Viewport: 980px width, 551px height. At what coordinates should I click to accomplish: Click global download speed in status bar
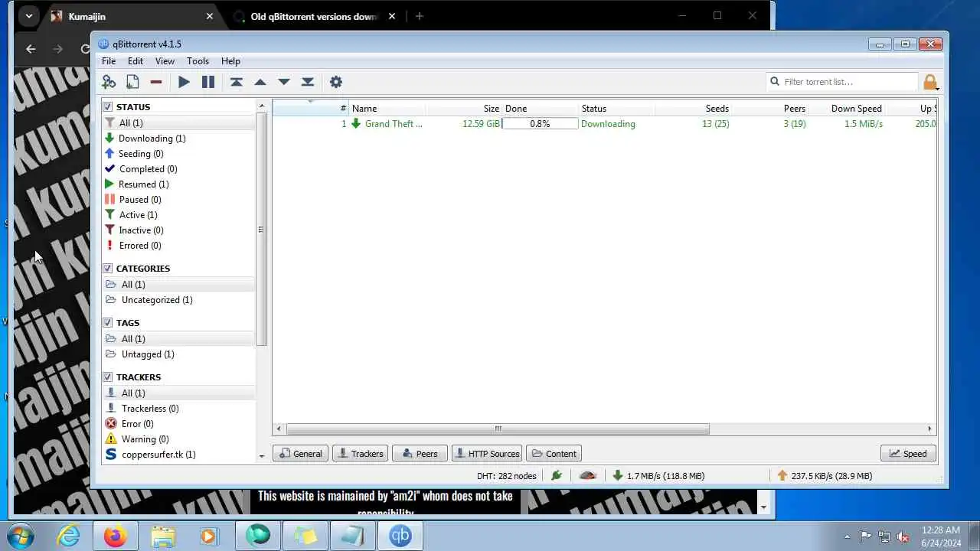[658, 475]
